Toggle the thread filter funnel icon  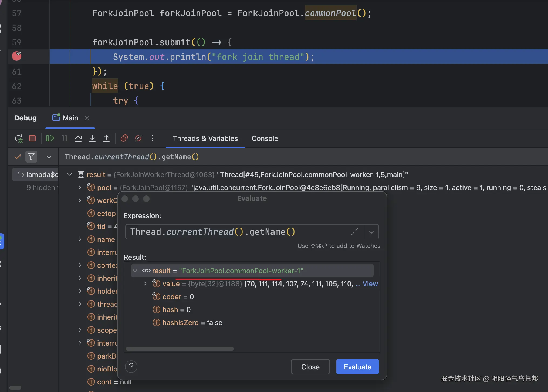pyautogui.click(x=31, y=157)
